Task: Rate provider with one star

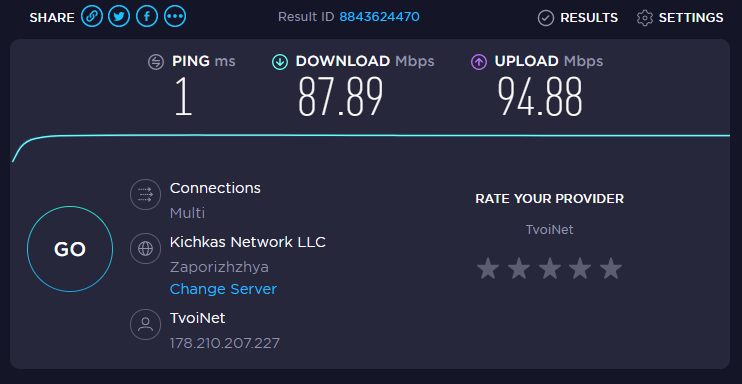Action: coord(488,268)
